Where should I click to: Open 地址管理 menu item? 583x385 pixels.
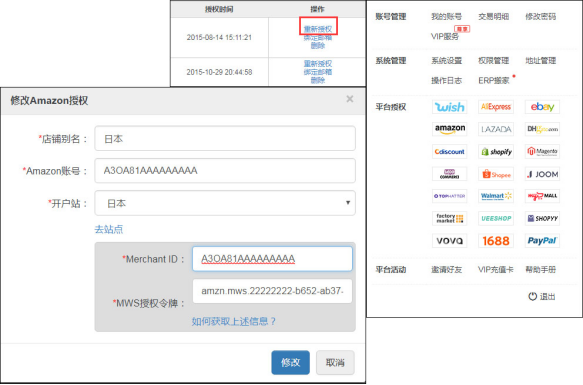[540, 61]
